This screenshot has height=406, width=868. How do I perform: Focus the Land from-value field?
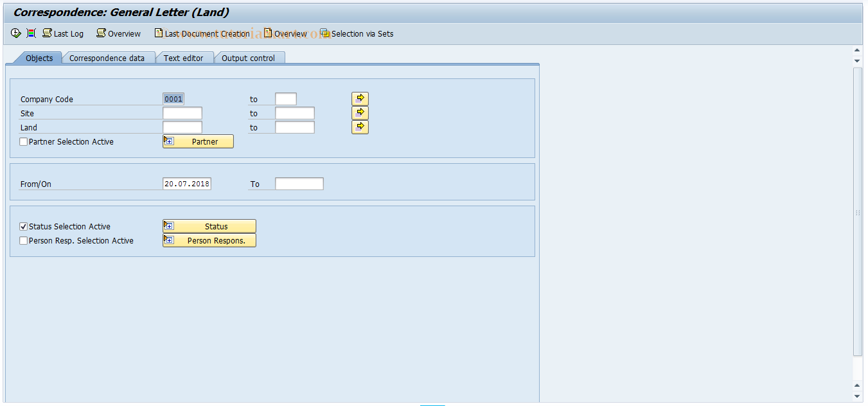[x=182, y=127]
